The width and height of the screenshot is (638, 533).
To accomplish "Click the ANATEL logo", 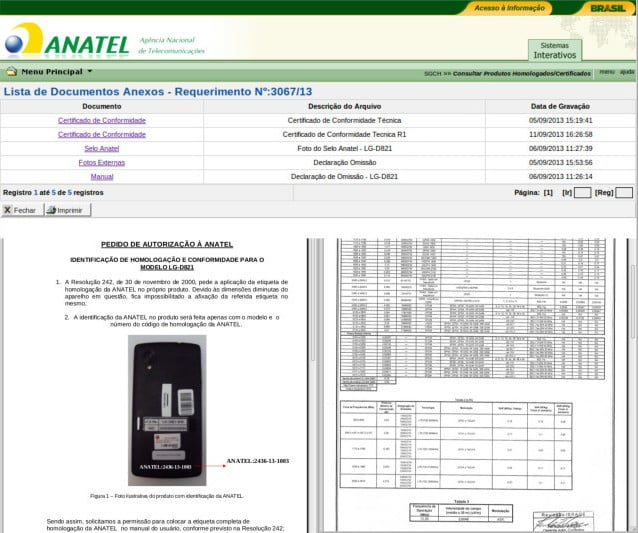I will 67,41.
